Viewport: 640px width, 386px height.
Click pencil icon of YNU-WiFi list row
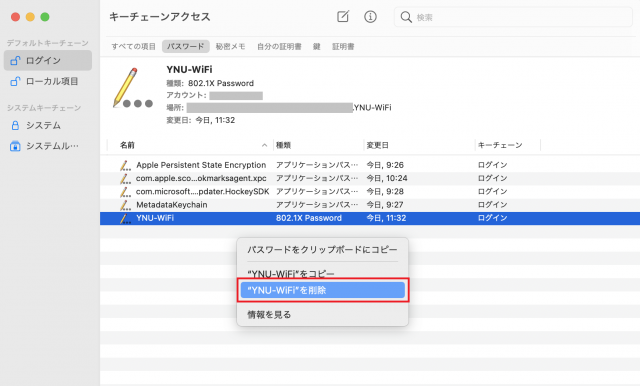click(x=125, y=218)
